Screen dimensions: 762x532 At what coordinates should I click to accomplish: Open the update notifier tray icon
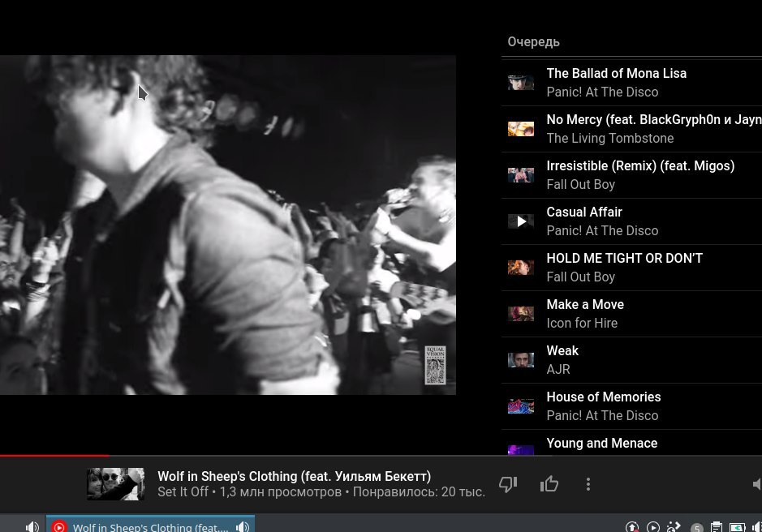pos(632,527)
